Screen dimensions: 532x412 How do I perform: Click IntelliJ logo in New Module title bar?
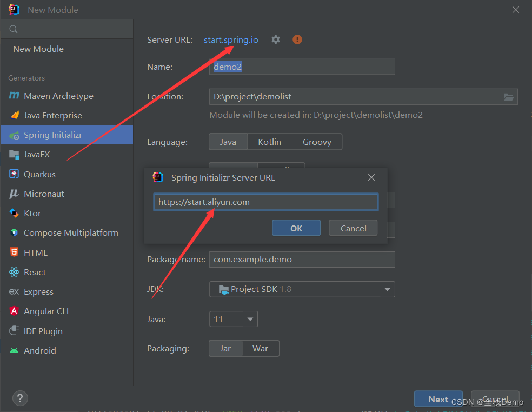[x=14, y=10]
